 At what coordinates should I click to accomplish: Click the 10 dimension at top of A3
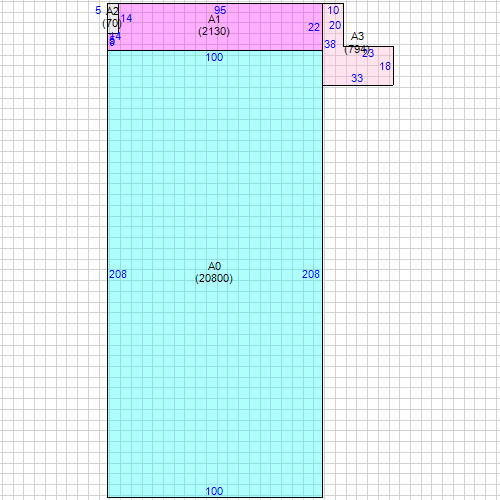point(333,10)
